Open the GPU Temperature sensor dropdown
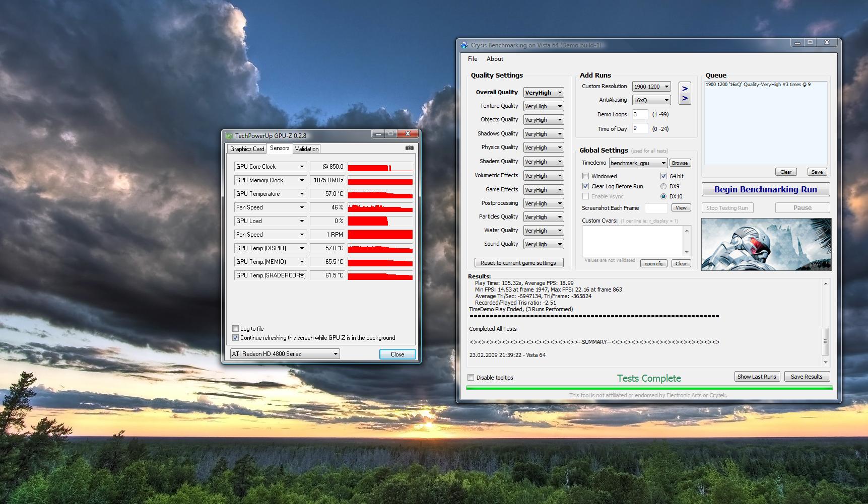868x504 pixels. coord(271,194)
